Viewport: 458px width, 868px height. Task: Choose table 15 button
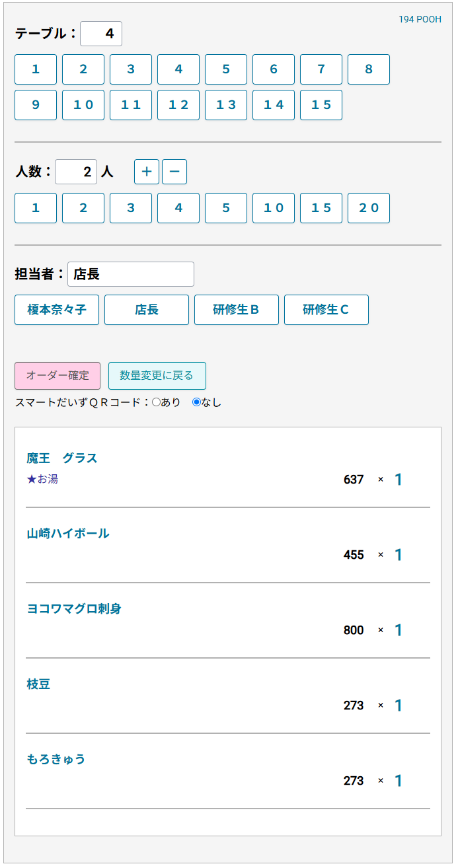point(321,105)
